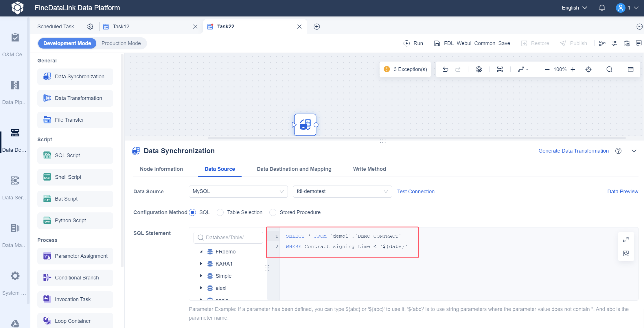Collapse the FRdemo database node
This screenshot has height=328, width=644.
(201, 252)
